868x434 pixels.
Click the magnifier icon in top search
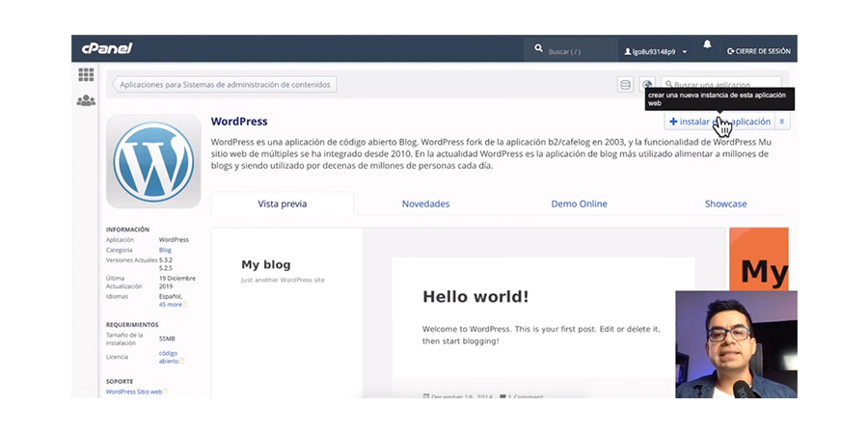point(538,49)
